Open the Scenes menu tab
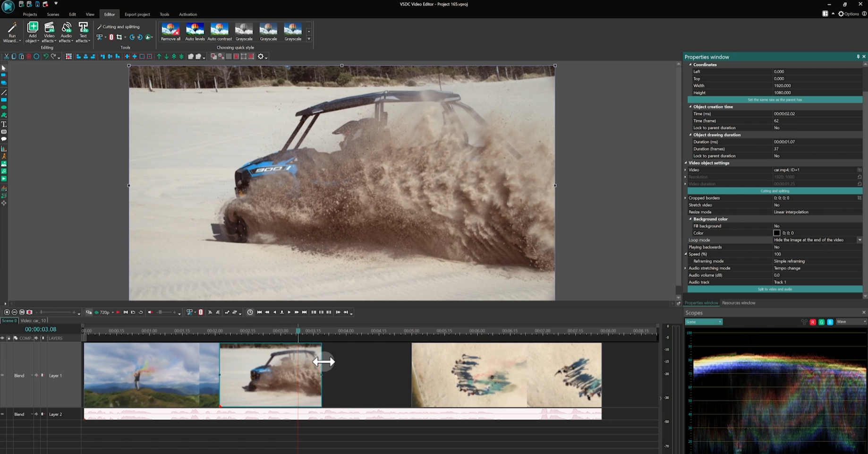868x454 pixels. pyautogui.click(x=53, y=14)
